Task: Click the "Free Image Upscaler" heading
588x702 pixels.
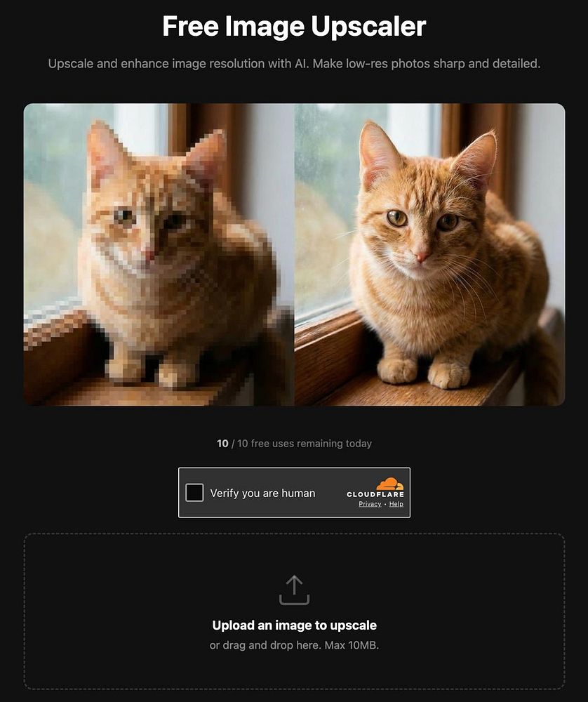Action: pyautogui.click(x=294, y=27)
